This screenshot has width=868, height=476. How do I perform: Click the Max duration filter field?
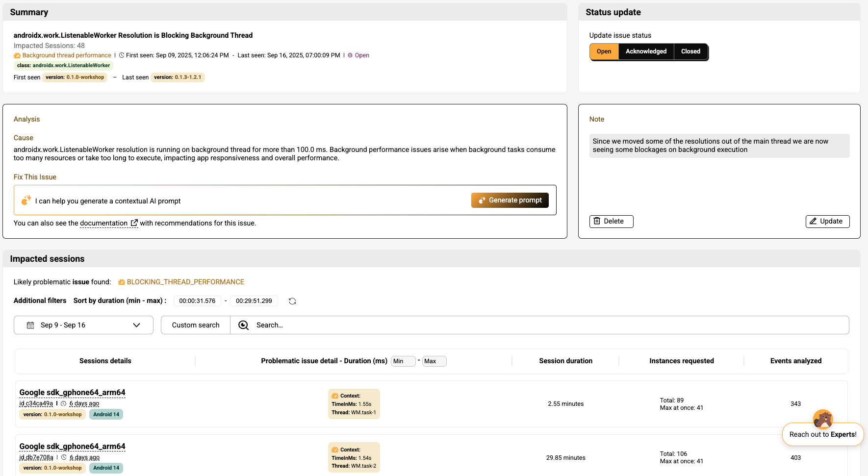click(x=434, y=361)
